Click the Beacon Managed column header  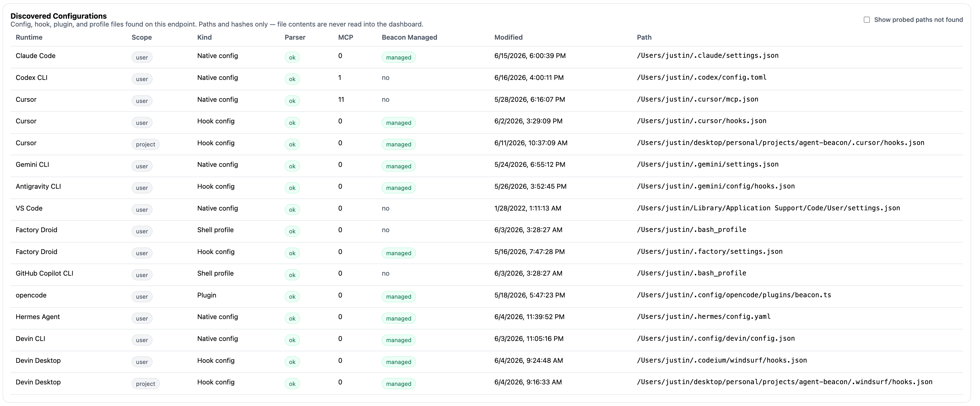[x=409, y=37]
